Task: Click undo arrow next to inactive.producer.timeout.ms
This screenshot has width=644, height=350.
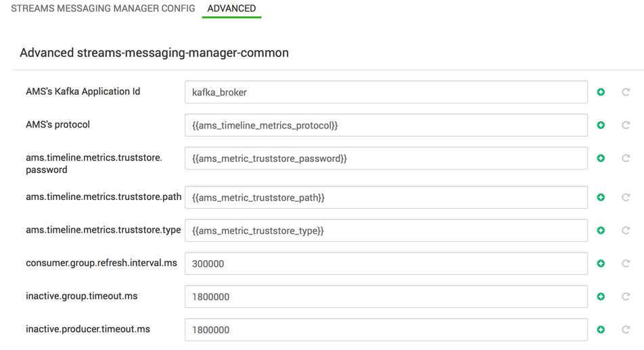Action: [x=626, y=330]
